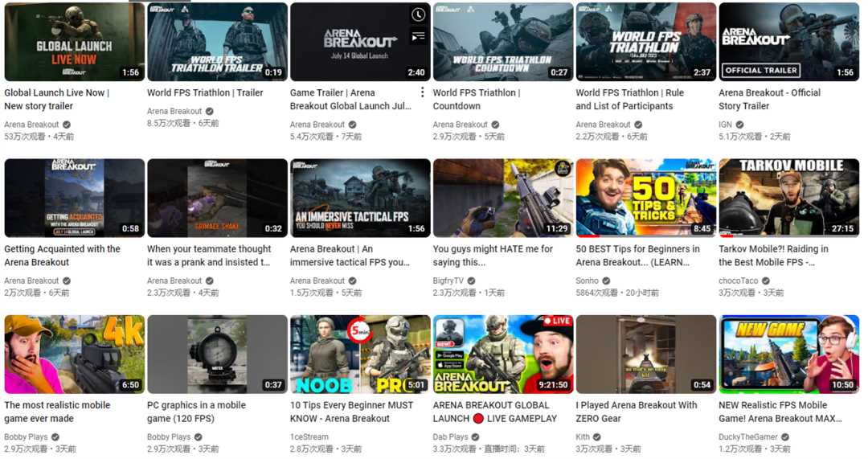Screen dimensions: 868x459
Task: Open teammate prank video thumbnail 0:32
Action: point(217,199)
